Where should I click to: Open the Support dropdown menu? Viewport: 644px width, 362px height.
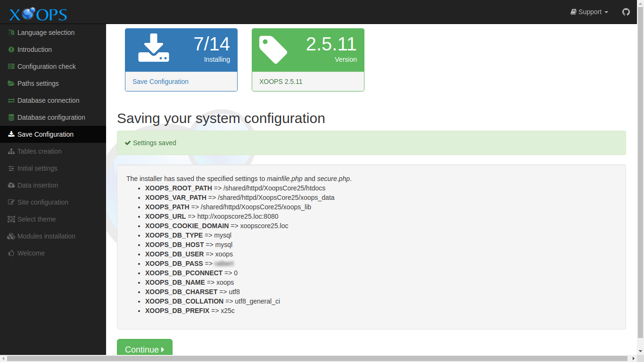(x=589, y=12)
